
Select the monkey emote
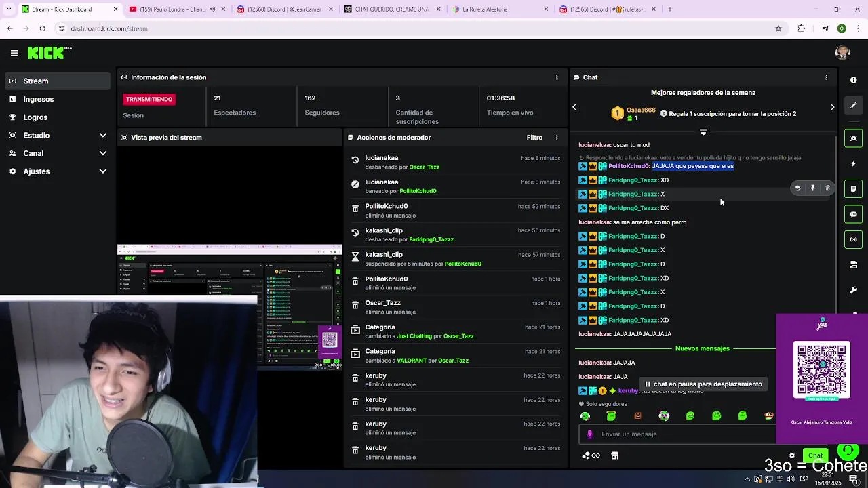tap(768, 415)
